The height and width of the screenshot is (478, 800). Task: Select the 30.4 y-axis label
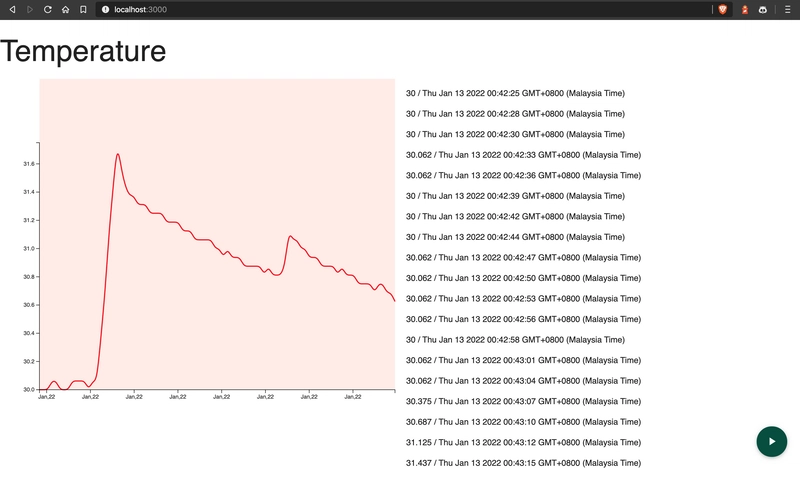point(29,333)
